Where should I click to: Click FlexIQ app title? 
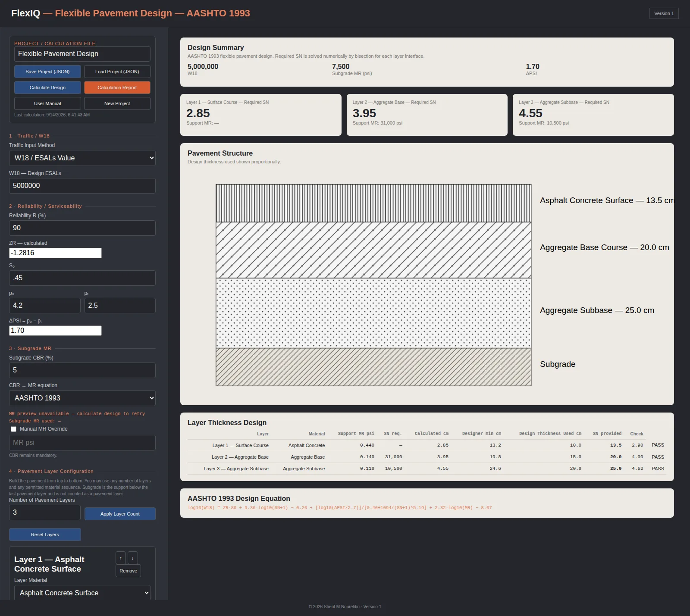[25, 13]
